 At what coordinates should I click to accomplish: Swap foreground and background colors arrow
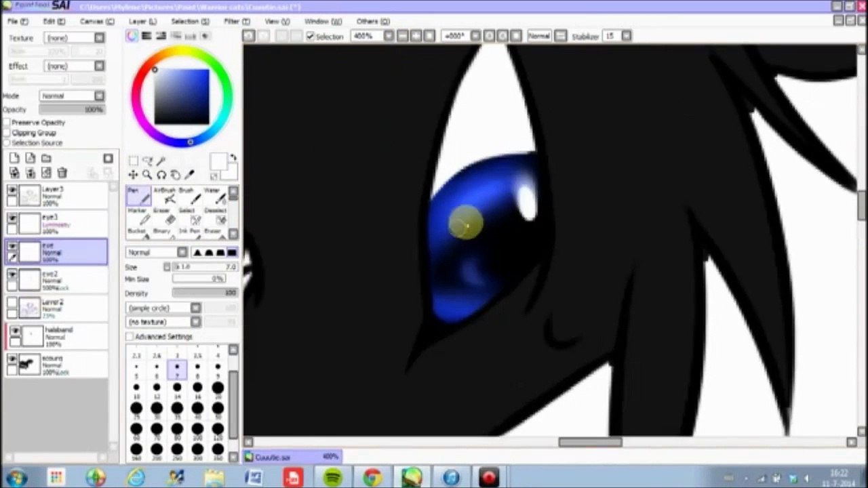click(x=233, y=157)
